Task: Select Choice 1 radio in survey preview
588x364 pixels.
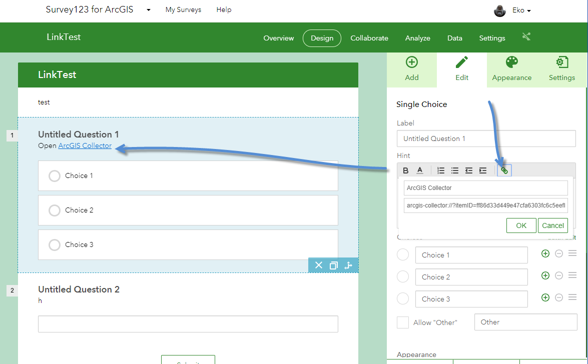Action: 55,176
